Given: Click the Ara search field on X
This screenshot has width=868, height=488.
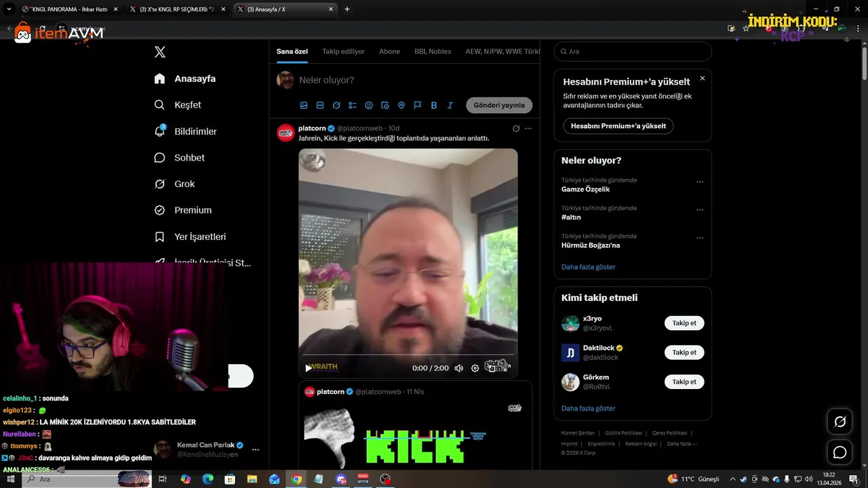Looking at the screenshot, I should pyautogui.click(x=633, y=52).
